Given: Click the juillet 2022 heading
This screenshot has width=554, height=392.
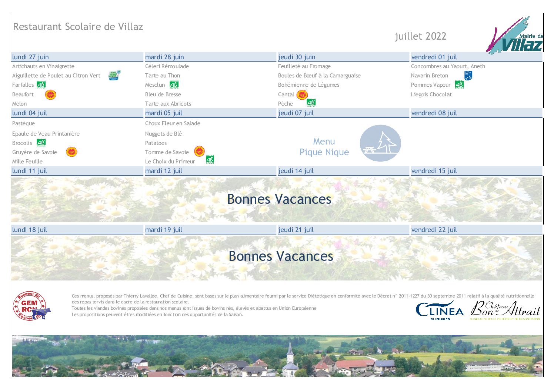Looking at the screenshot, I should tap(421, 36).
